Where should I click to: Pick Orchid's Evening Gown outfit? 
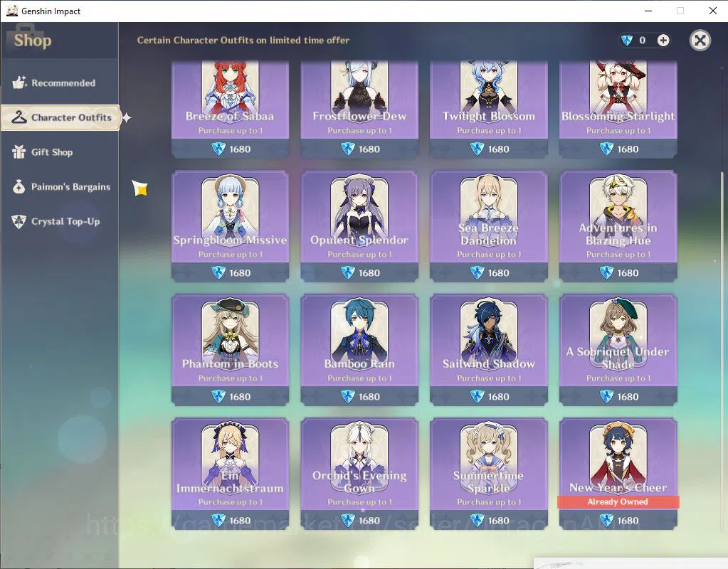pyautogui.click(x=359, y=474)
